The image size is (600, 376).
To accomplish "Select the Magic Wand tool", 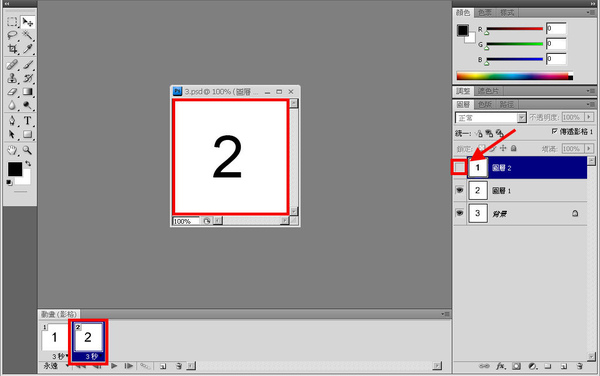I will tap(28, 36).
